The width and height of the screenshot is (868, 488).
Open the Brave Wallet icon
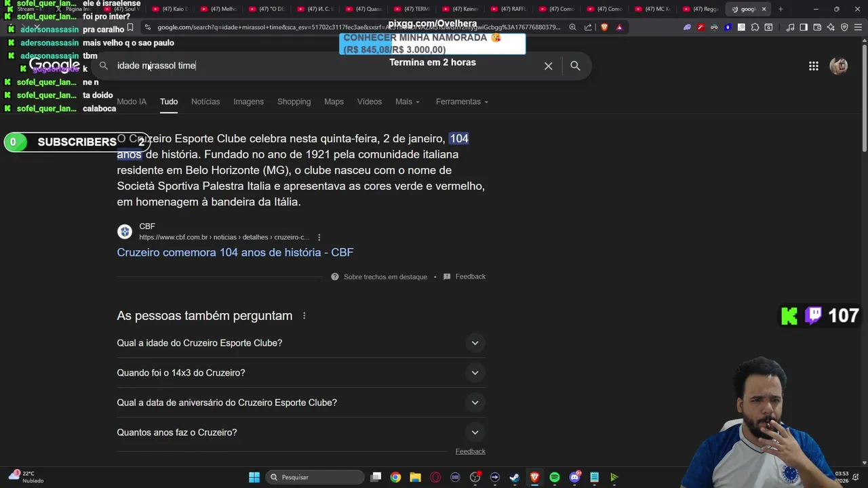point(817,27)
